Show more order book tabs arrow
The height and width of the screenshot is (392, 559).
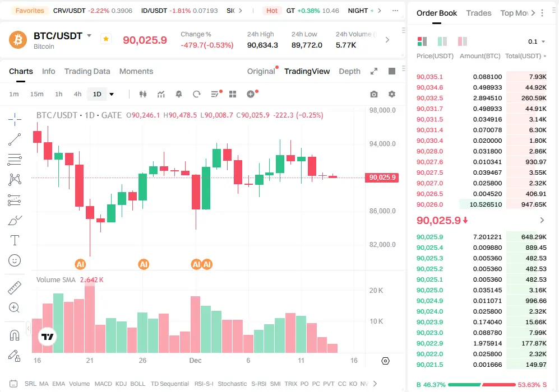pos(533,13)
